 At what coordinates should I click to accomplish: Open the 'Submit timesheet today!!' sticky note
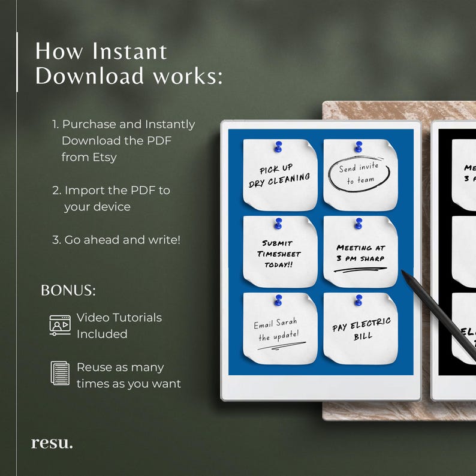click(280, 252)
